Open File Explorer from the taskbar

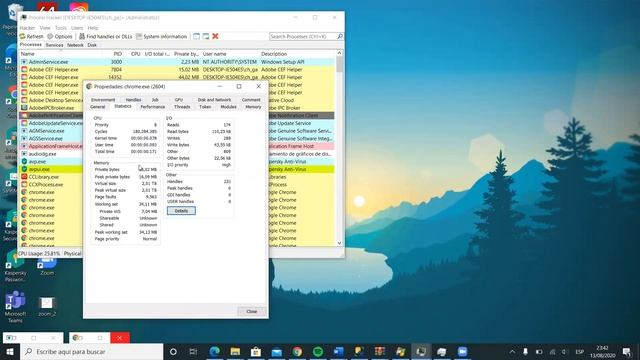coord(235,351)
